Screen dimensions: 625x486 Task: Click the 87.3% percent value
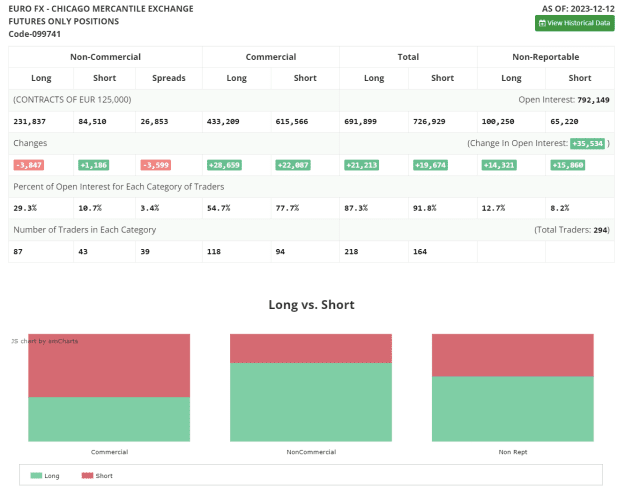click(356, 208)
